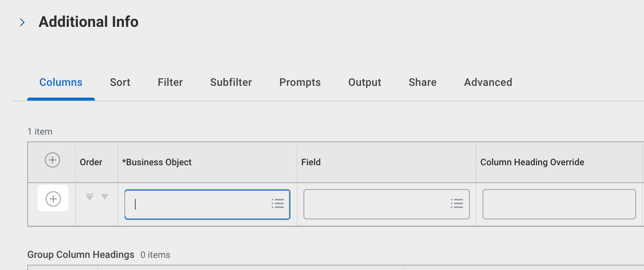Switch to the Columns tab
Screen dimensions: 644x270
61,82
